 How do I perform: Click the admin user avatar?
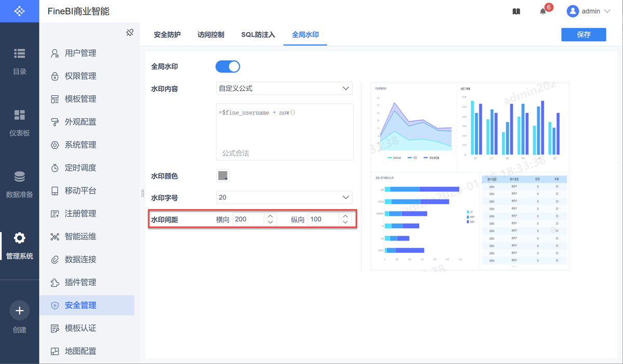tap(573, 11)
